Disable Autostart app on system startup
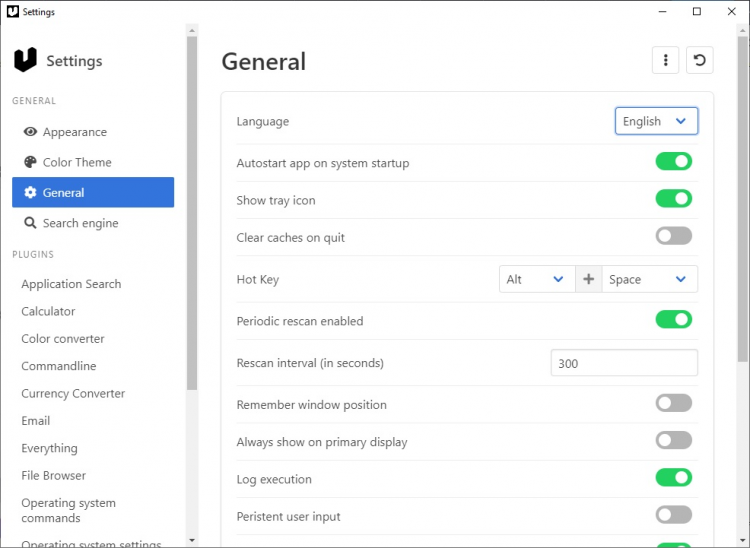The height and width of the screenshot is (548, 750). click(x=673, y=162)
